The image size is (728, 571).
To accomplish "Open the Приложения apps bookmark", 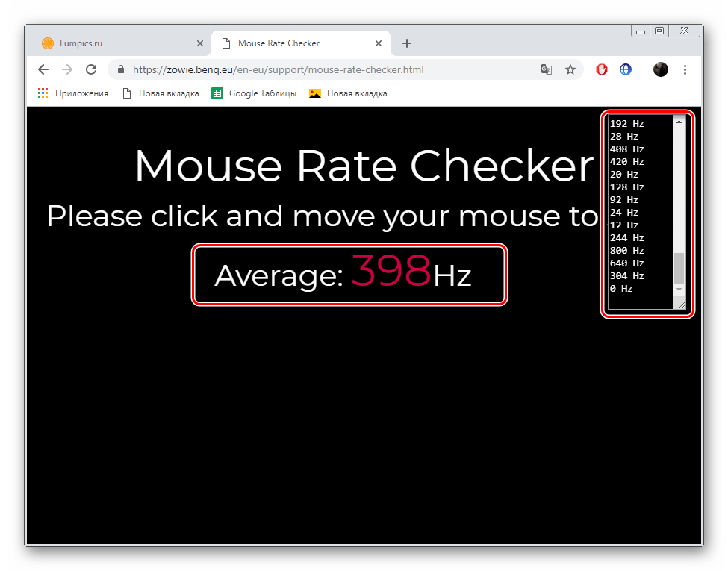I will click(73, 93).
